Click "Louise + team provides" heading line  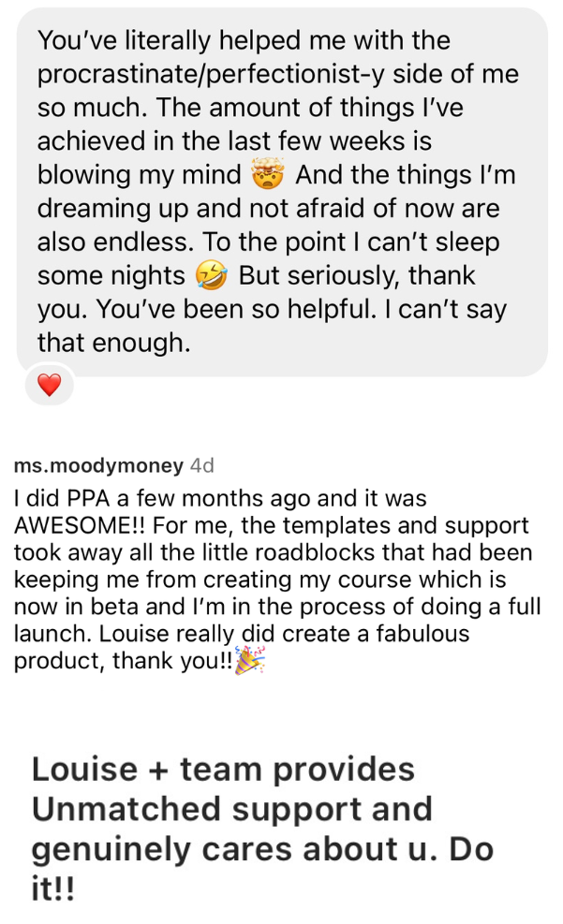(x=223, y=770)
